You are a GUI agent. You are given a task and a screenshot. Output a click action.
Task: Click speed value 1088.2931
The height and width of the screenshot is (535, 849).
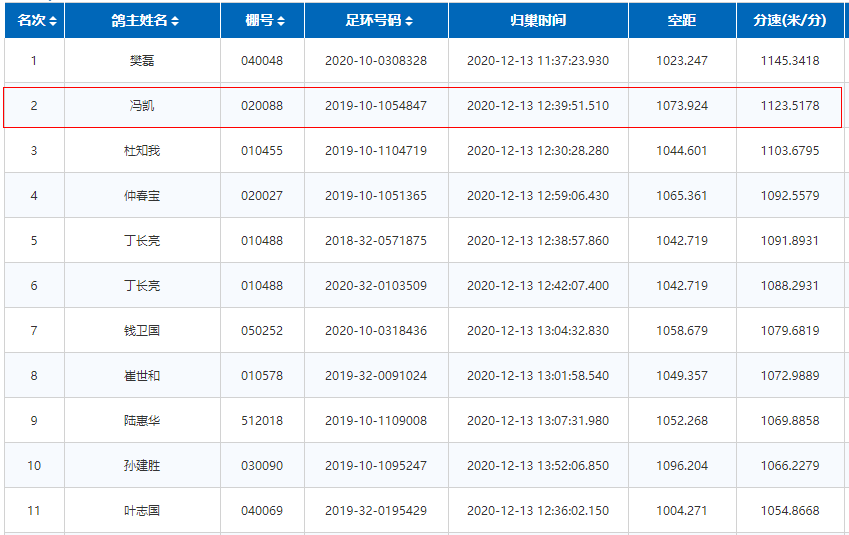click(790, 285)
